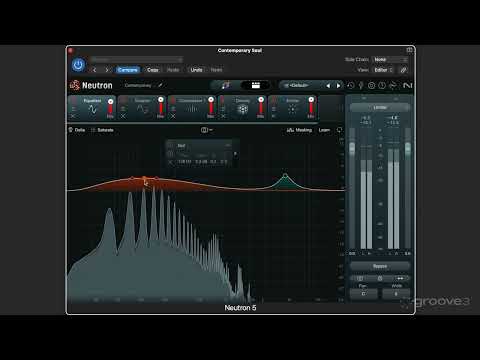Toggle the Limiter in output panel
Image resolution: width=480 pixels, height=360 pixels.
point(380,107)
